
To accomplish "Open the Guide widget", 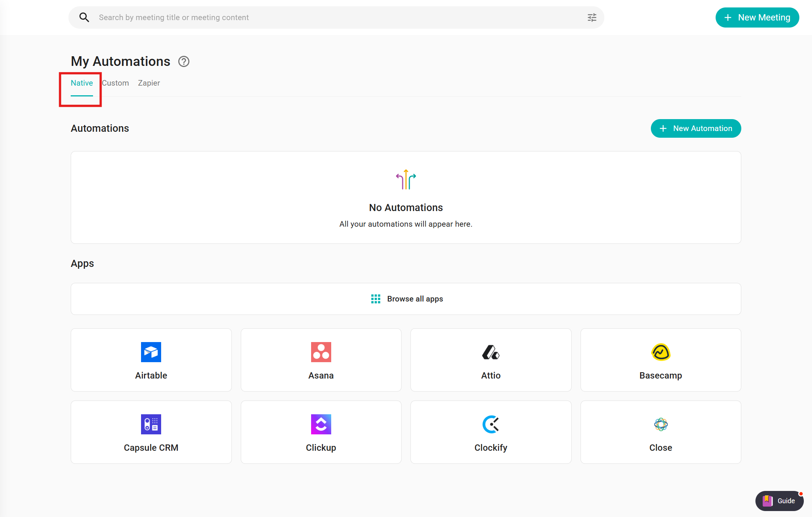I will 779,501.
